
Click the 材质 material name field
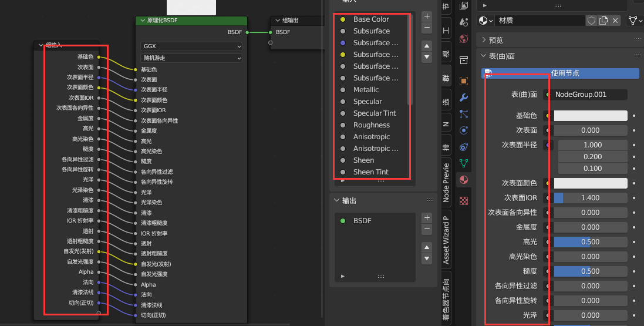pyautogui.click(x=541, y=21)
